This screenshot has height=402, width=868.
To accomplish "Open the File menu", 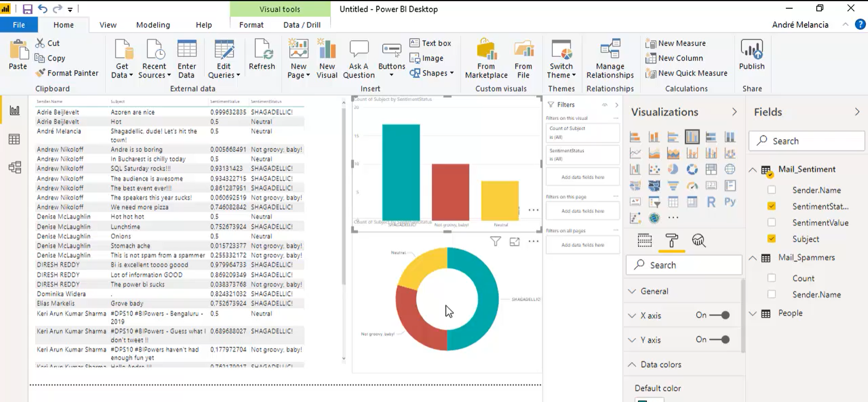I will (x=19, y=25).
